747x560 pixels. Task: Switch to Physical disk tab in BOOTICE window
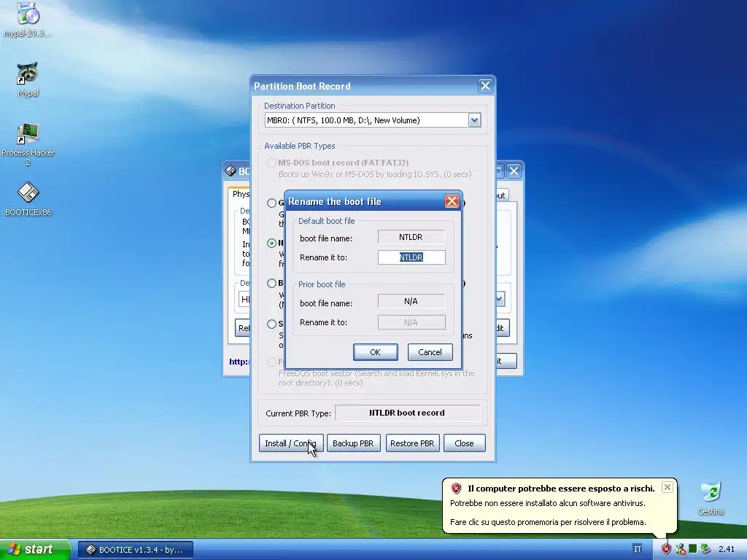(x=241, y=194)
